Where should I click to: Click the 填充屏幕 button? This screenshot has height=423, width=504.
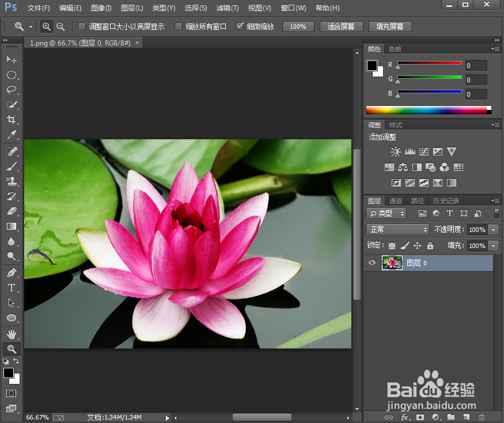pyautogui.click(x=390, y=26)
